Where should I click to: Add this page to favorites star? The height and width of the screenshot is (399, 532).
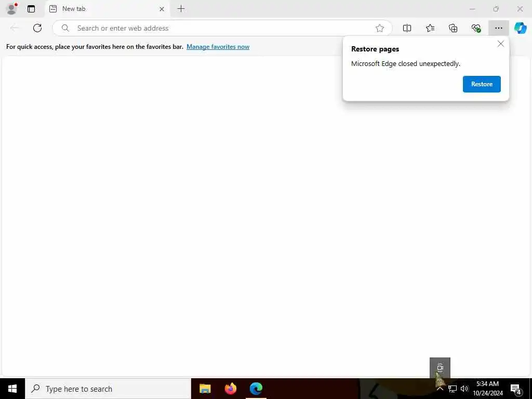click(x=380, y=28)
